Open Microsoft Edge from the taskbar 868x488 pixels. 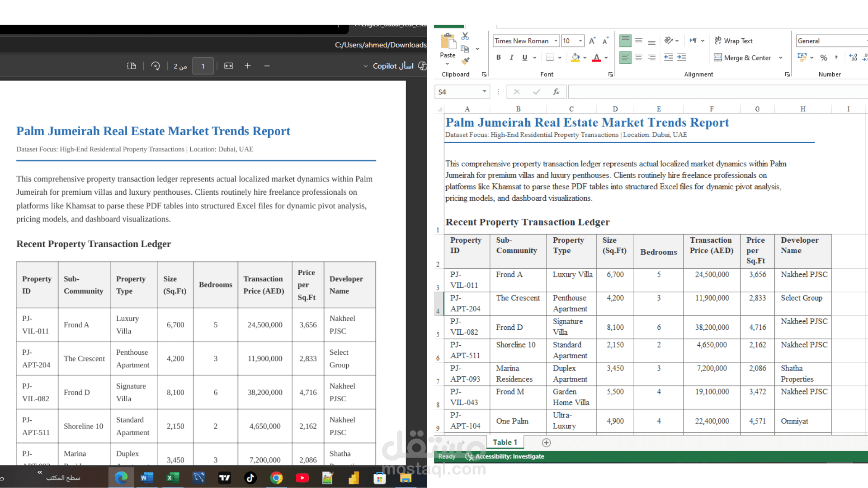pyautogui.click(x=121, y=478)
